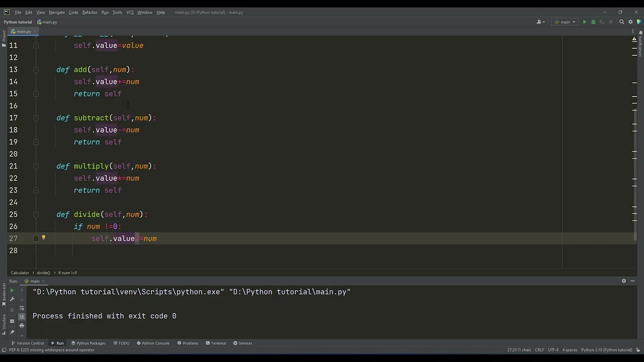Open IDE settings gear in top toolbar
The width and height of the screenshot is (644, 362).
[x=630, y=22]
